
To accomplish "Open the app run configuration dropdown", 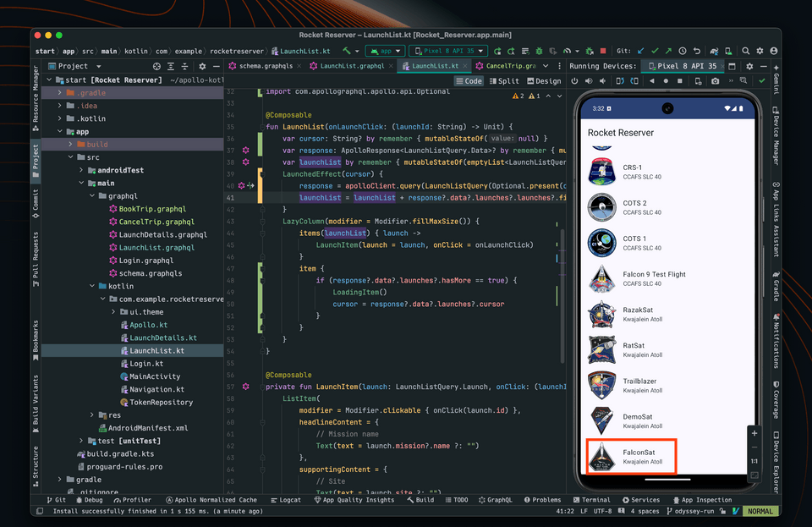I will pos(385,51).
